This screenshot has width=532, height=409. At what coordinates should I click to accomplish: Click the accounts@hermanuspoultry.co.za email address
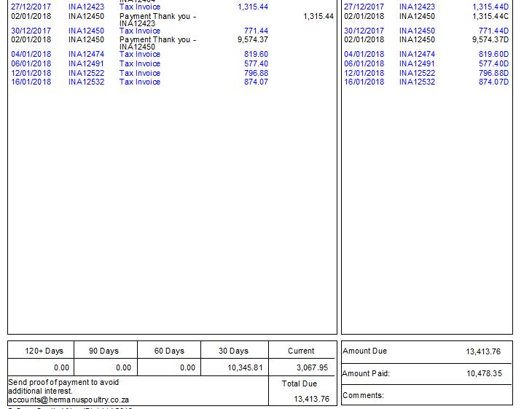tap(69, 400)
